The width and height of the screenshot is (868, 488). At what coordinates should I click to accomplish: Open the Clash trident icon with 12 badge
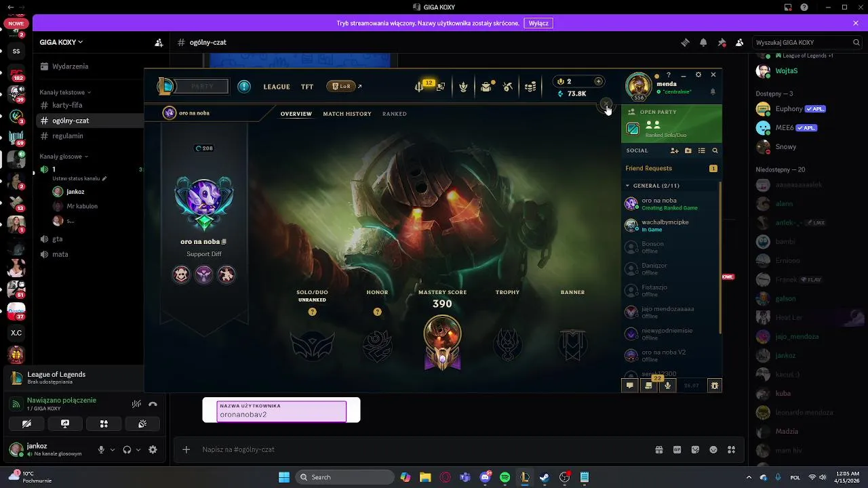point(419,86)
